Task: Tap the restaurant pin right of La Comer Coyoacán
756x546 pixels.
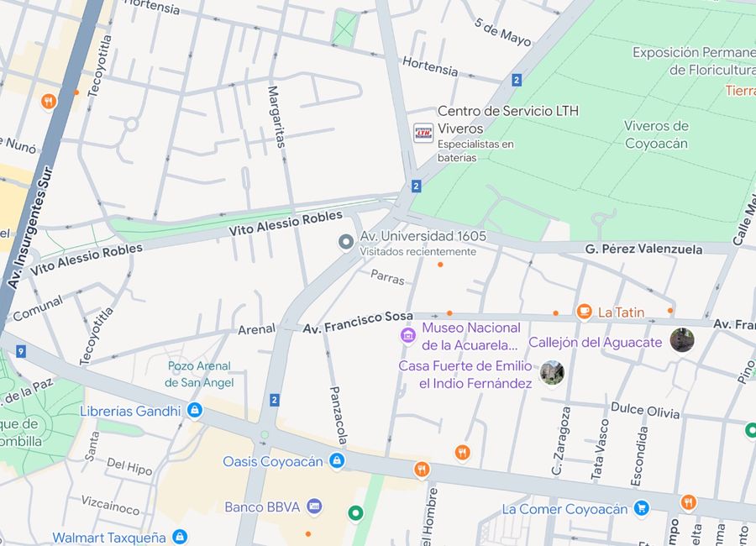Action: coord(689,502)
